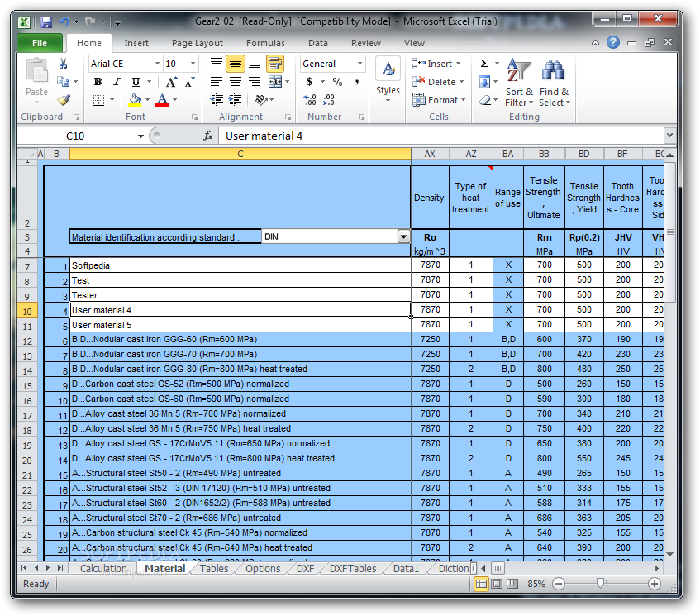Click the Format Painter brush icon
Screen dimensions: 700x616
[x=64, y=100]
